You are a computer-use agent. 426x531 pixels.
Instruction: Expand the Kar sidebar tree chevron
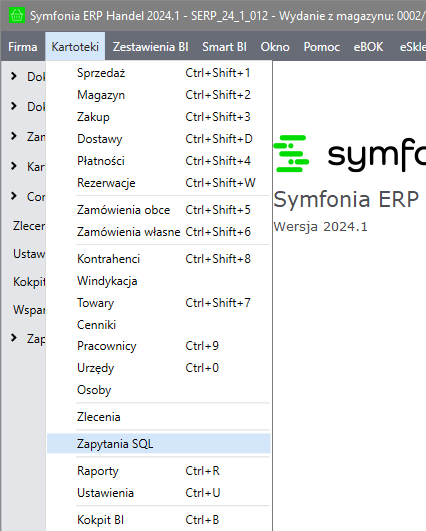14,166
